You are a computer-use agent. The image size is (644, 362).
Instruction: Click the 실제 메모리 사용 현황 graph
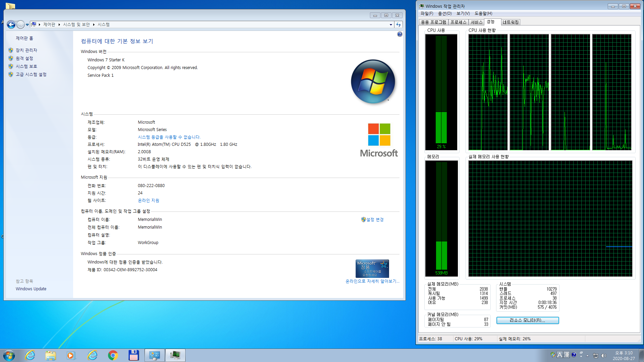point(550,218)
